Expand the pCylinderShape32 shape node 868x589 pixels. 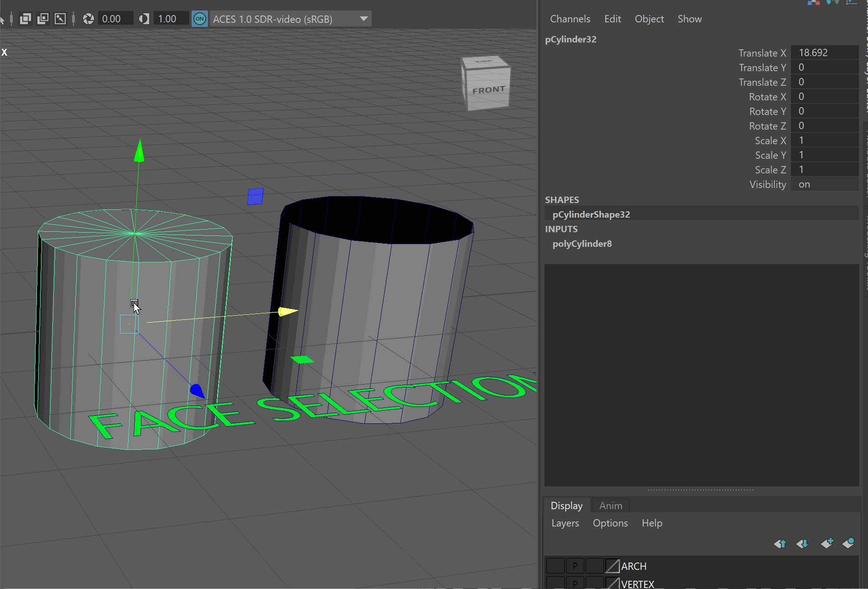click(x=591, y=214)
